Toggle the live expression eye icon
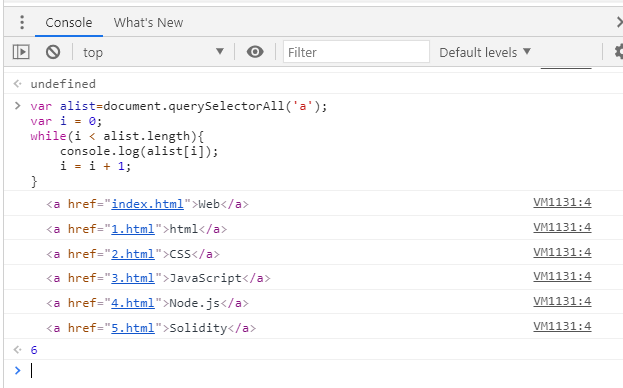The image size is (623, 388). pyautogui.click(x=255, y=52)
